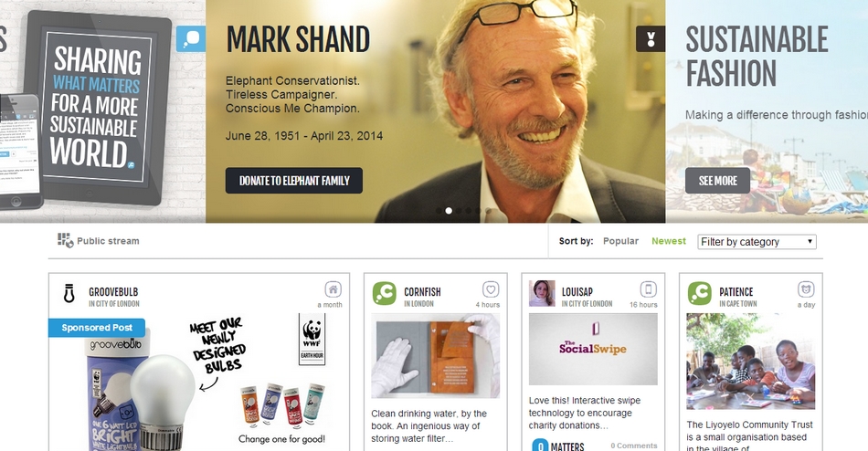Click the medal icon beside Sustainable Fashion
Screen dimensions: 868x451
(x=651, y=38)
